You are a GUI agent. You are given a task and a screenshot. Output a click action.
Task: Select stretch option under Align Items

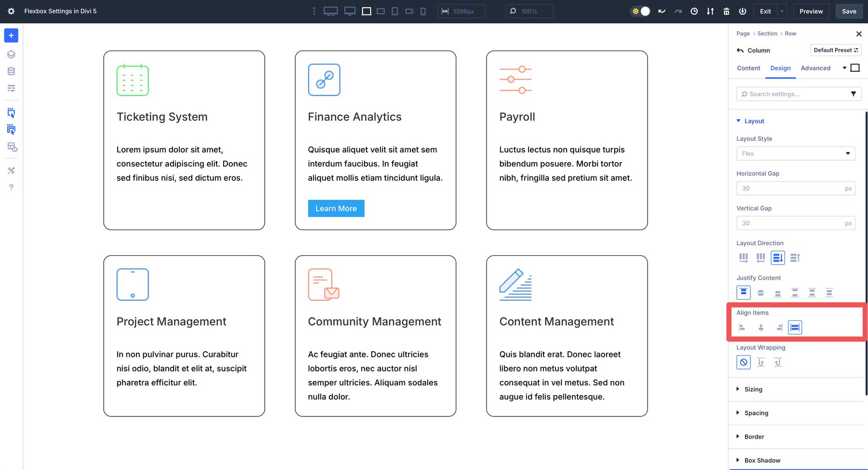tap(795, 328)
